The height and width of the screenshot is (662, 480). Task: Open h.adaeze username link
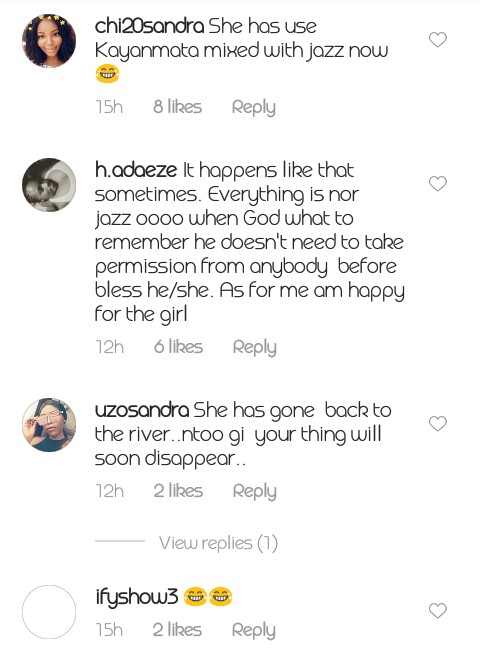(x=136, y=170)
